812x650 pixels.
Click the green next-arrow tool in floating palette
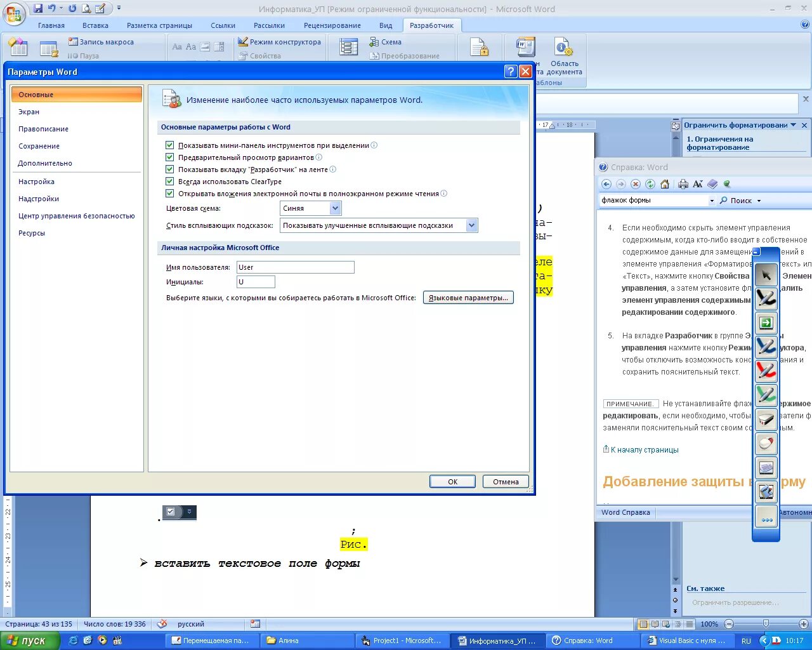pos(766,322)
